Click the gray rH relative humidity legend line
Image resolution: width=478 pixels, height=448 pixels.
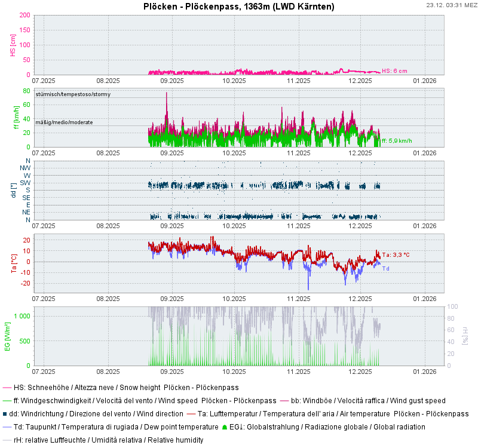pyautogui.click(x=7, y=440)
